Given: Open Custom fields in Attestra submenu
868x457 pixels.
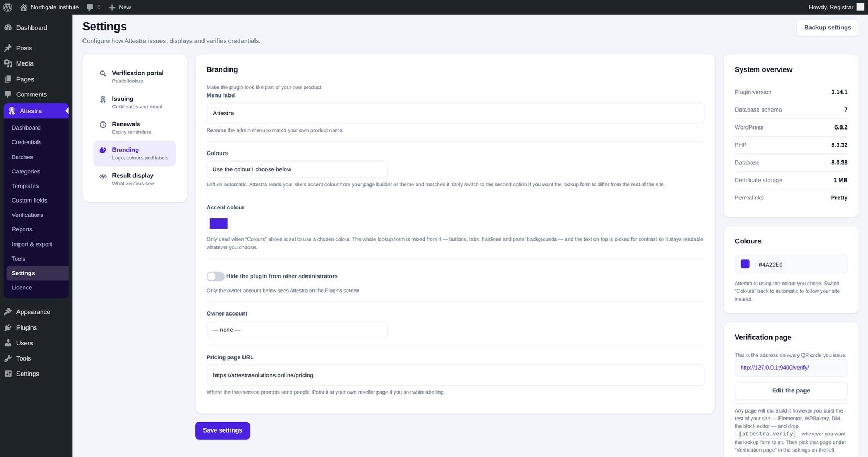Looking at the screenshot, I should 29,201.
